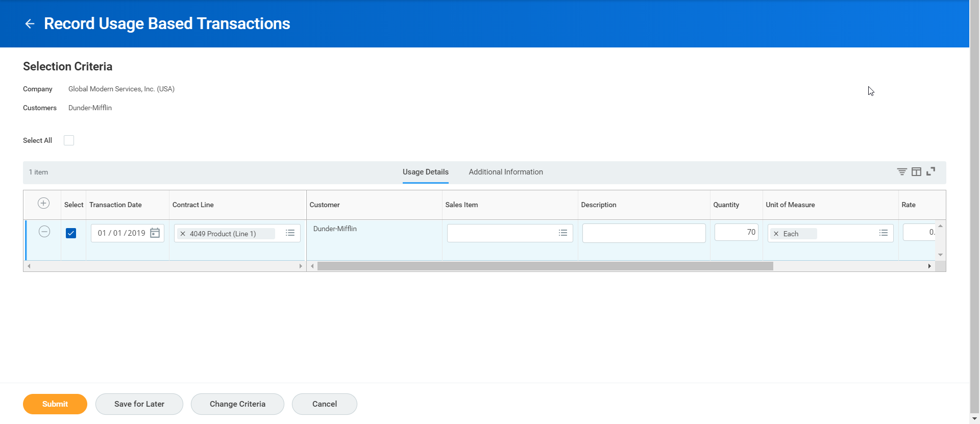The image size is (980, 424).
Task: Click row vertical scroll up arrow
Action: pos(940,226)
